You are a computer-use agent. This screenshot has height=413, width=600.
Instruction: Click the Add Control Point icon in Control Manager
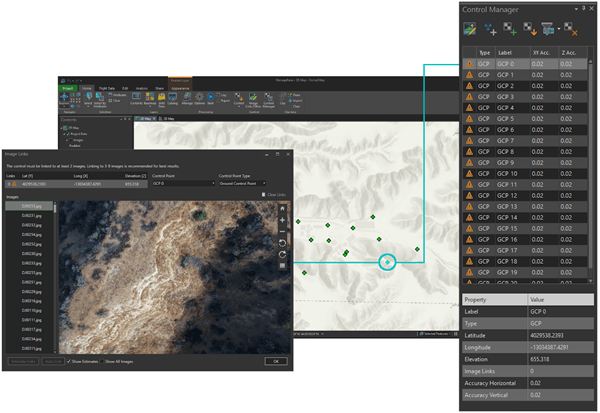coord(490,29)
